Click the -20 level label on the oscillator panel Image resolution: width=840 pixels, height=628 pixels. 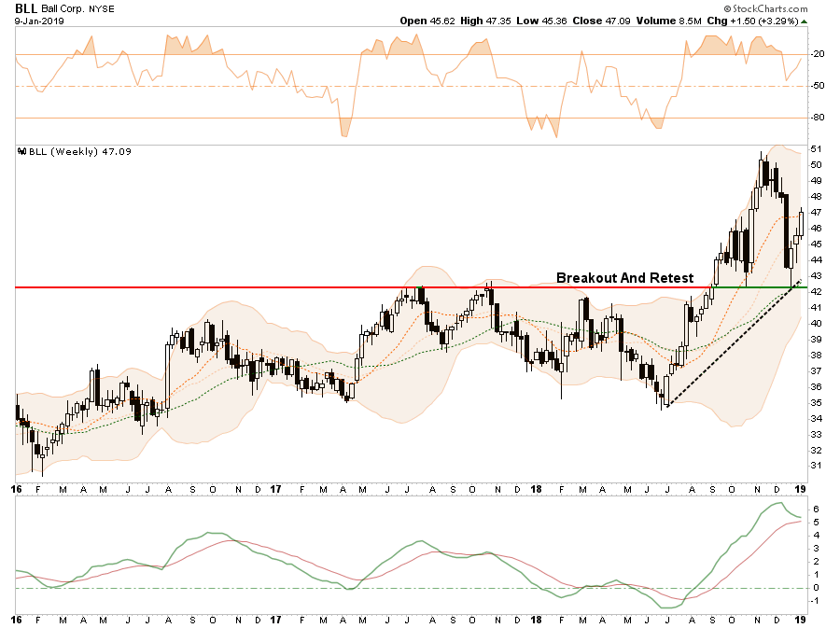point(818,53)
